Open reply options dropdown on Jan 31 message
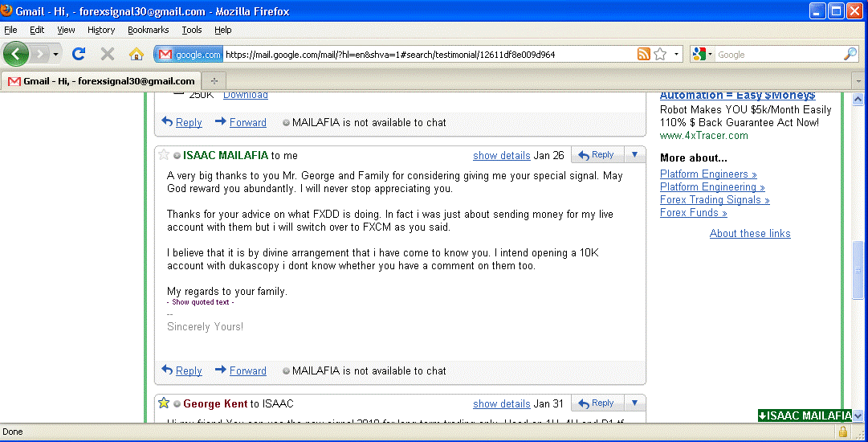 coord(634,403)
